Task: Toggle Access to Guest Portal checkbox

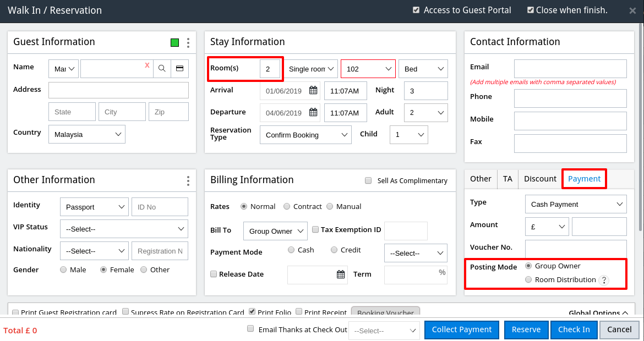Action: pos(416,10)
